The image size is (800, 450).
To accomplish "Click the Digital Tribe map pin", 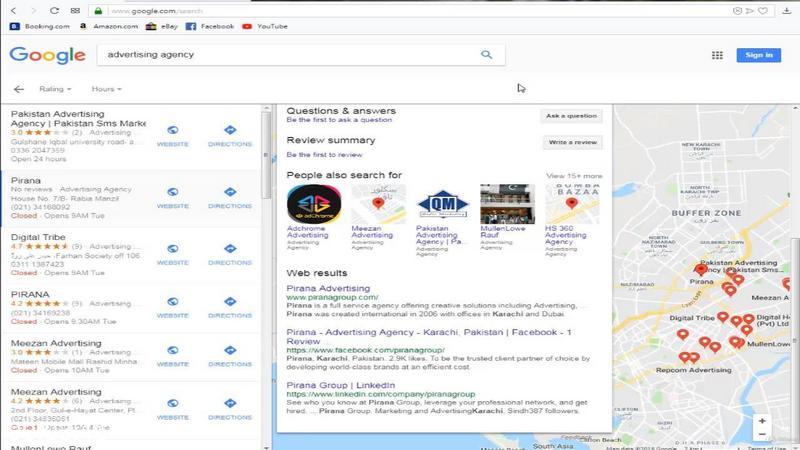I will pyautogui.click(x=722, y=317).
